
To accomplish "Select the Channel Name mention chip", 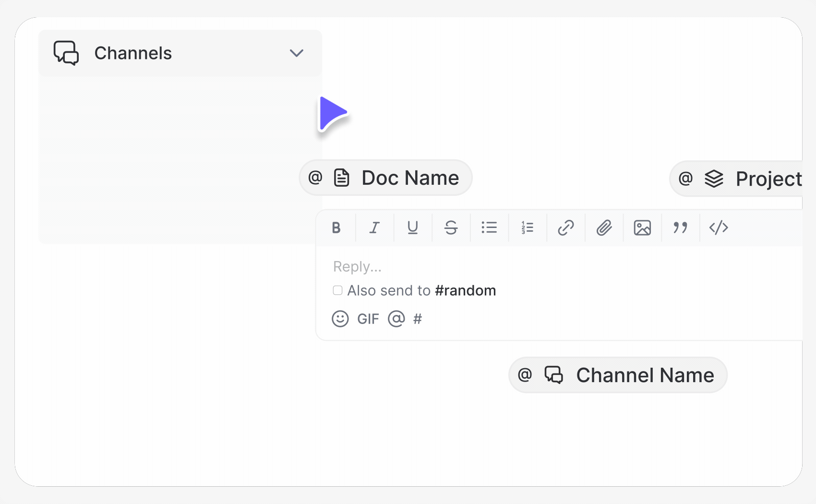I will point(618,375).
